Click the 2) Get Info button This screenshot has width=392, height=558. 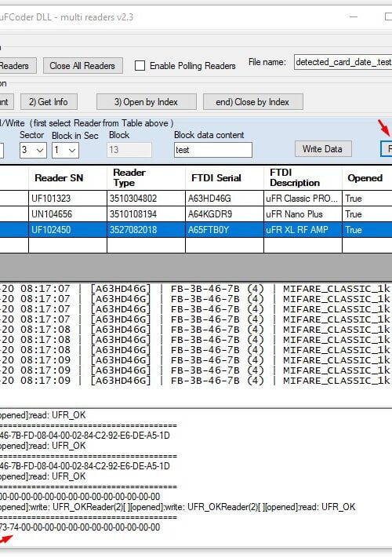[x=49, y=102]
